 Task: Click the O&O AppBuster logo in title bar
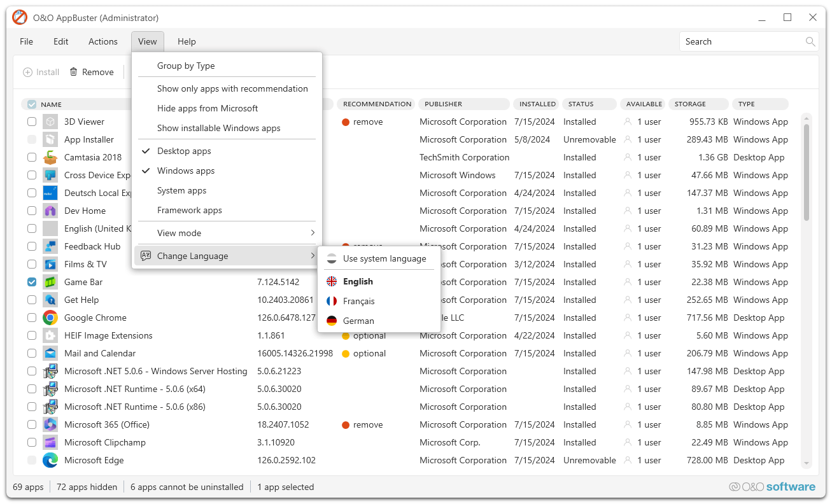point(20,17)
